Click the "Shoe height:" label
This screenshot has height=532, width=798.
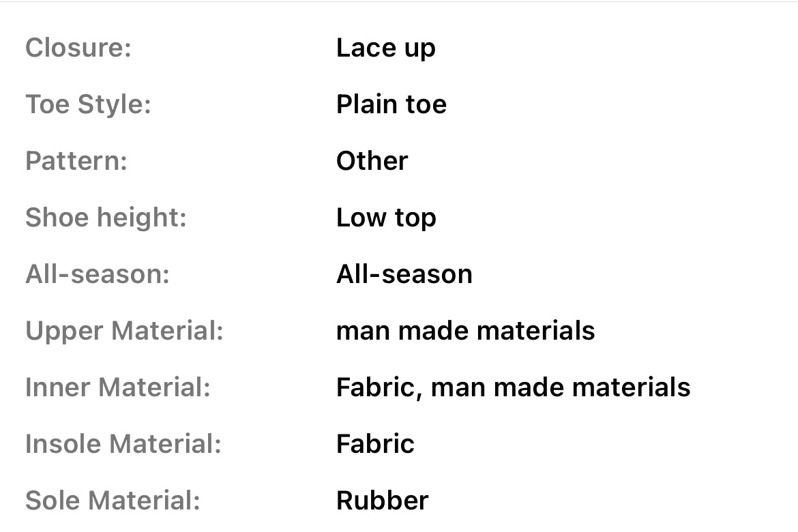tap(106, 218)
